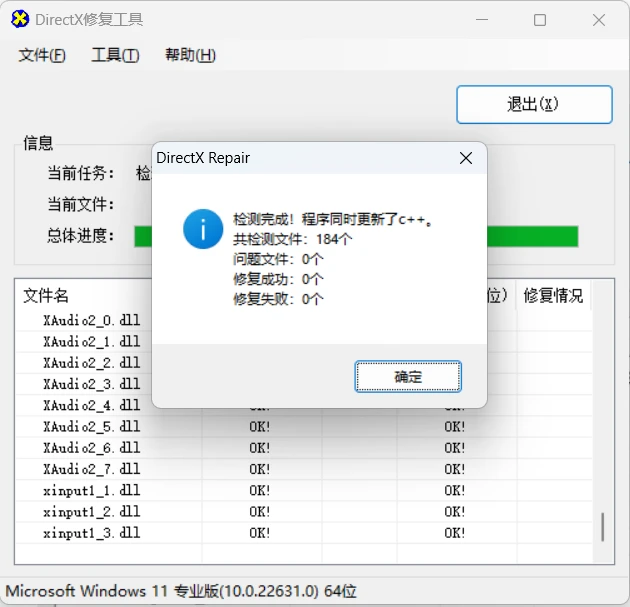The image size is (630, 607).
Task: Open the 文件(F) menu
Action: (x=42, y=55)
